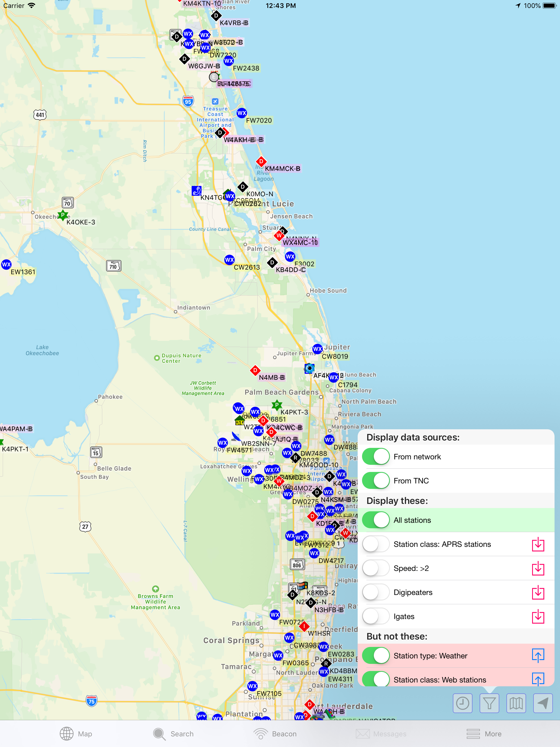Image resolution: width=560 pixels, height=747 pixels.
Task: Move Digipeaters filter down with arrow icon
Action: pyautogui.click(x=538, y=593)
